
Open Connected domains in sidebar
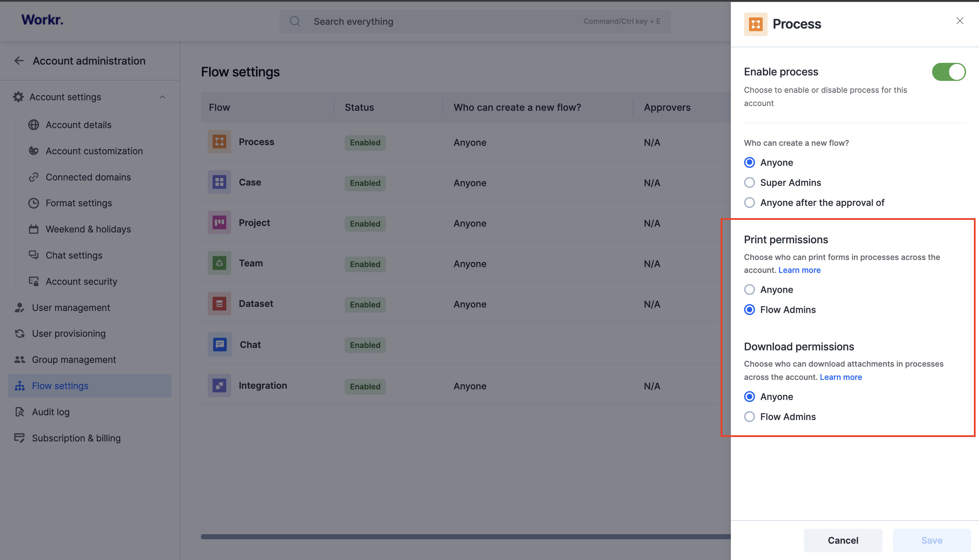tap(88, 177)
